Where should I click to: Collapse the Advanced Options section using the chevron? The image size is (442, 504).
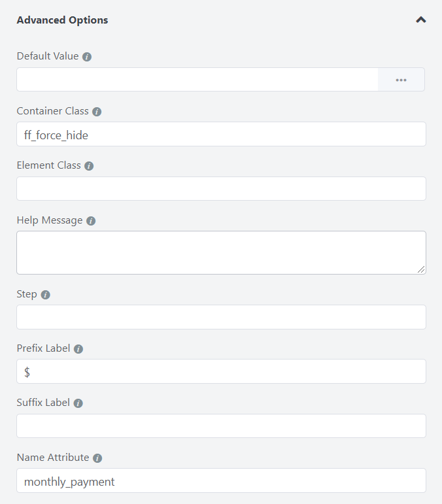tap(421, 20)
